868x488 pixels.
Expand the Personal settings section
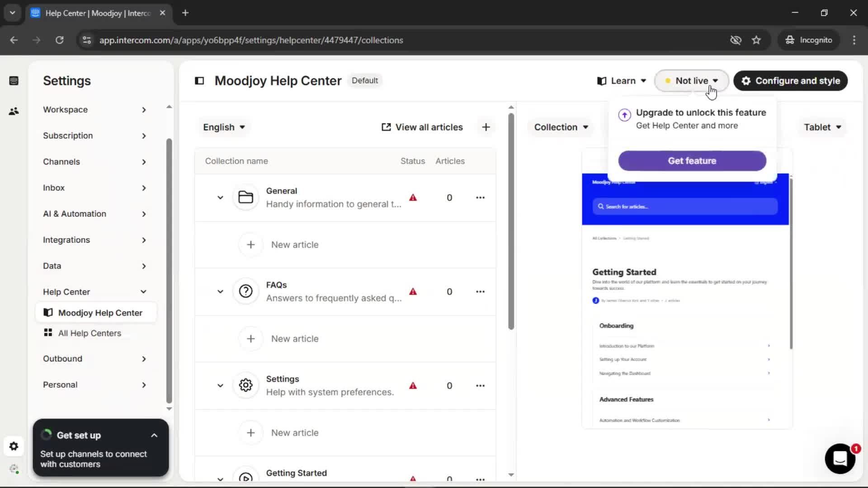click(x=95, y=385)
